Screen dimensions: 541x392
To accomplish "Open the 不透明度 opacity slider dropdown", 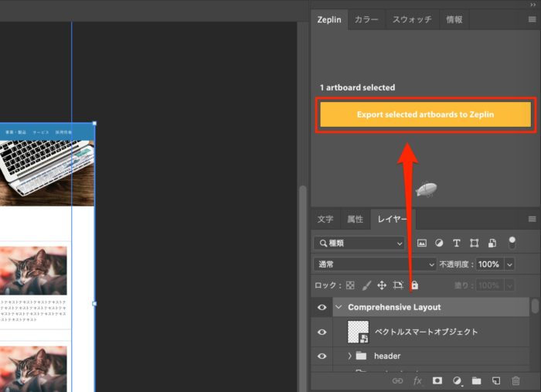I will click(x=509, y=264).
